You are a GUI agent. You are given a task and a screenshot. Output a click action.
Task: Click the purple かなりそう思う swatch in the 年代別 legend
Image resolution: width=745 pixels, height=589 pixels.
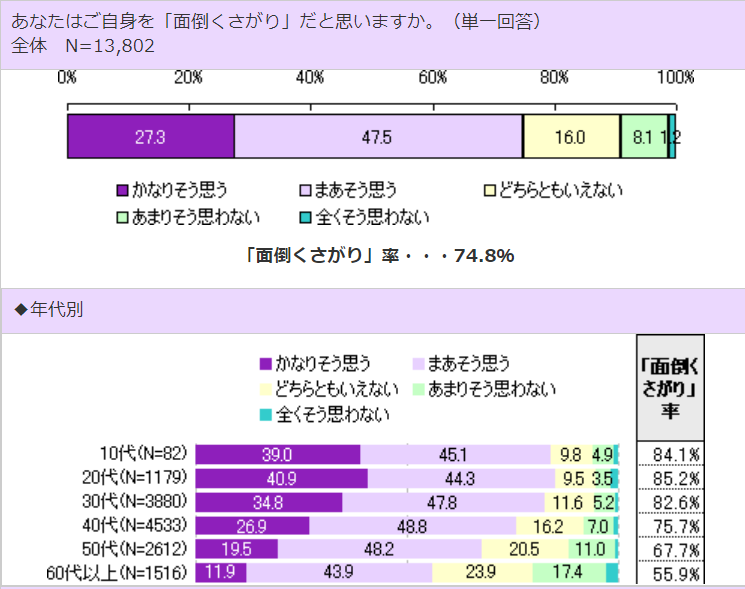pos(266,364)
